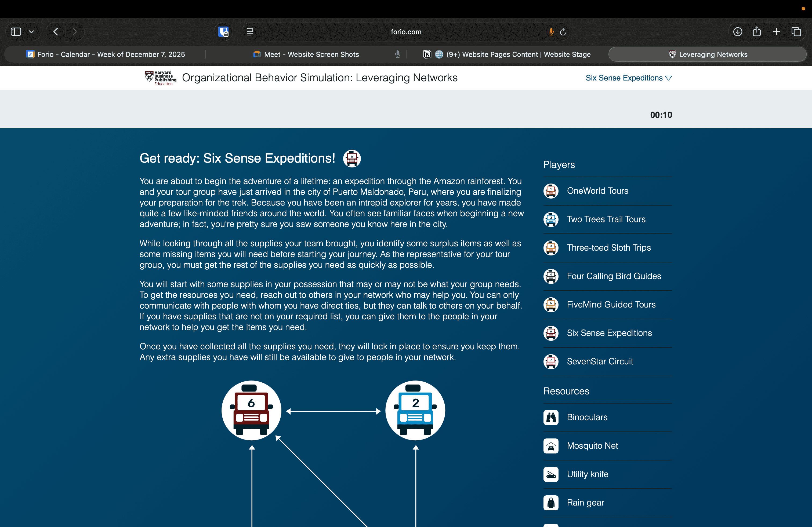Click the Binoculars resource icon

click(551, 417)
